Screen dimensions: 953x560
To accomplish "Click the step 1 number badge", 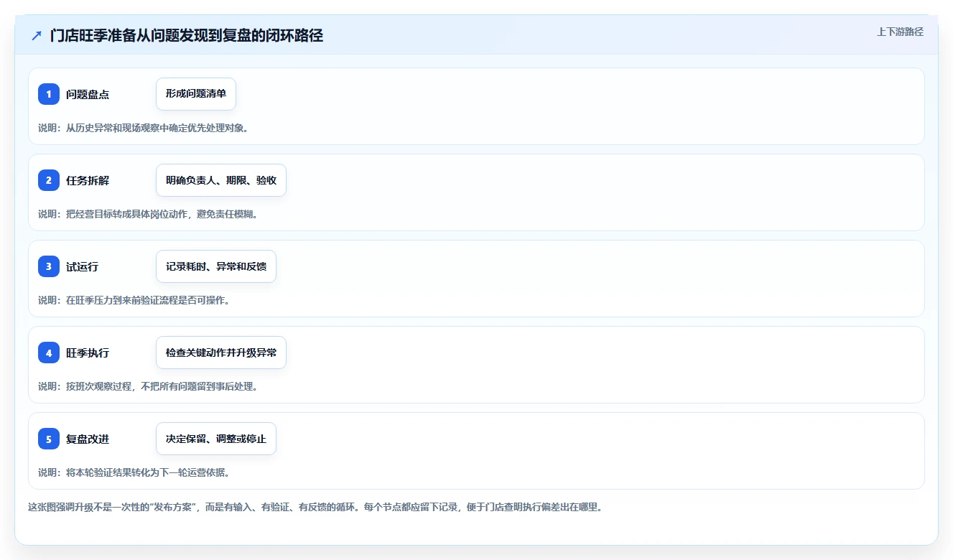I will (x=49, y=94).
